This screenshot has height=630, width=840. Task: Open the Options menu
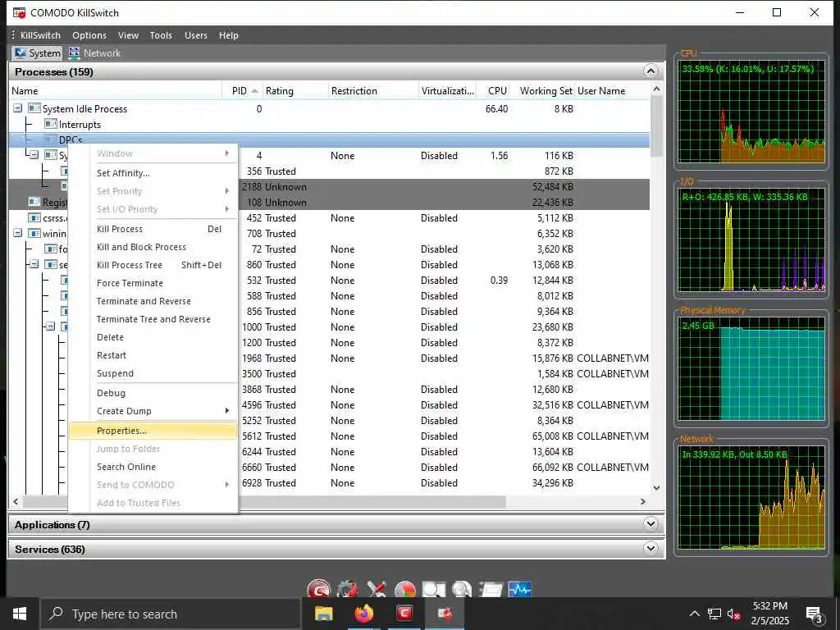pyautogui.click(x=89, y=35)
